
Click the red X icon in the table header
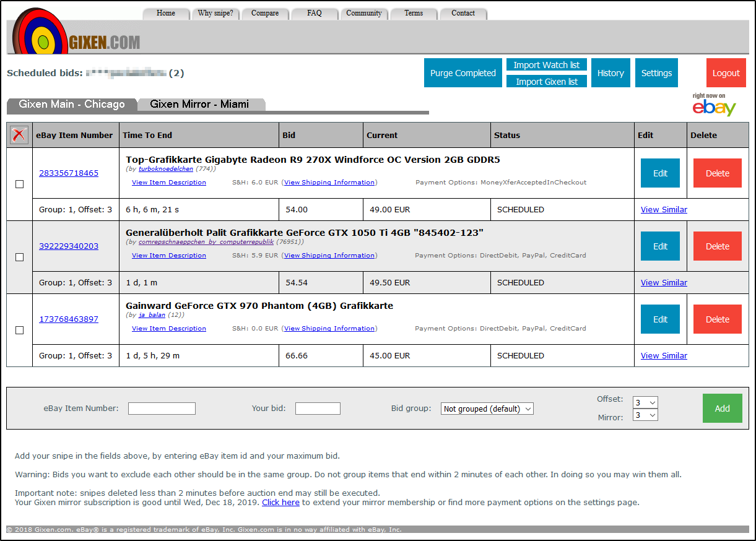19,134
